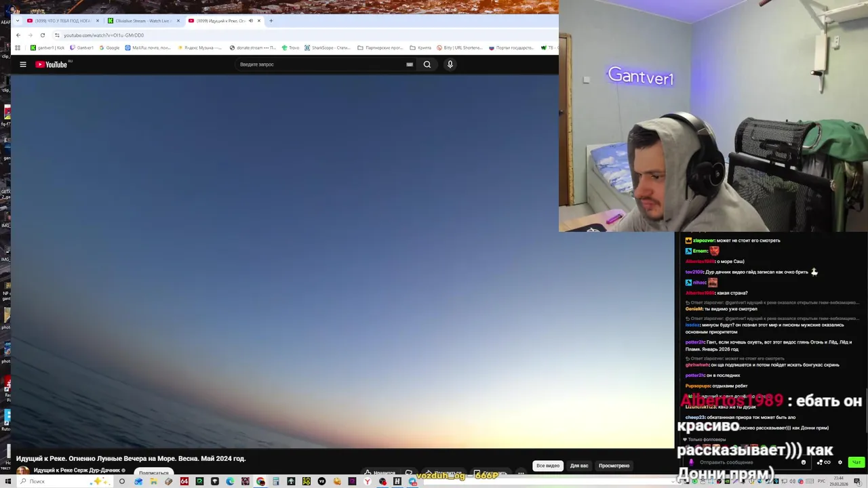Viewport: 868px width, 488px height.
Task: Start voice search with the microphone
Action: (x=450, y=64)
